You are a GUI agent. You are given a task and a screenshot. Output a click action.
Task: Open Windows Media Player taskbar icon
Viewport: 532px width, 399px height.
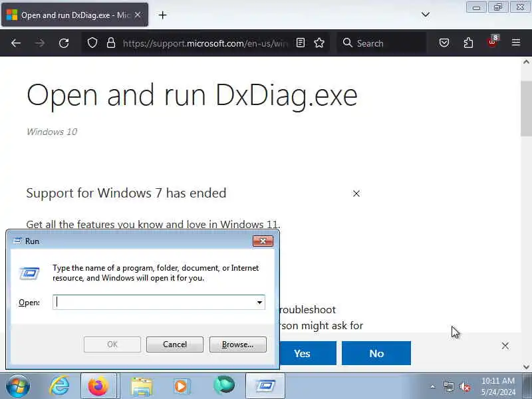(x=181, y=386)
